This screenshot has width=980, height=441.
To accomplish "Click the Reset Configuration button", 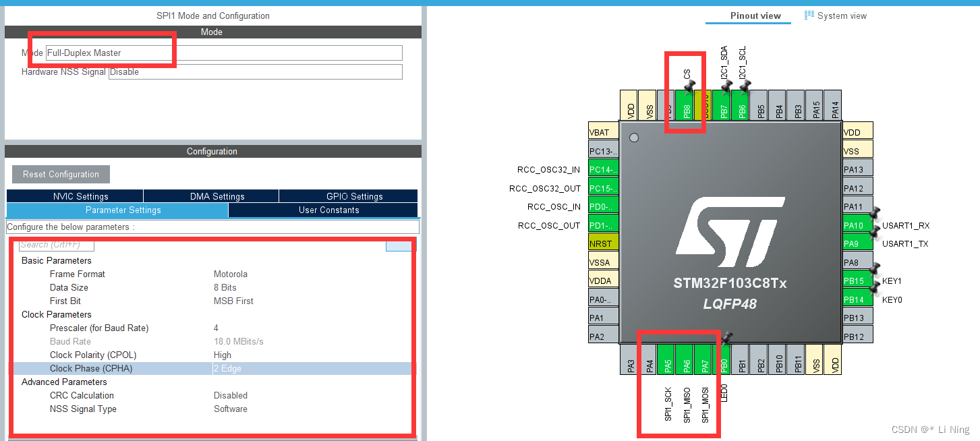I will 61,174.
